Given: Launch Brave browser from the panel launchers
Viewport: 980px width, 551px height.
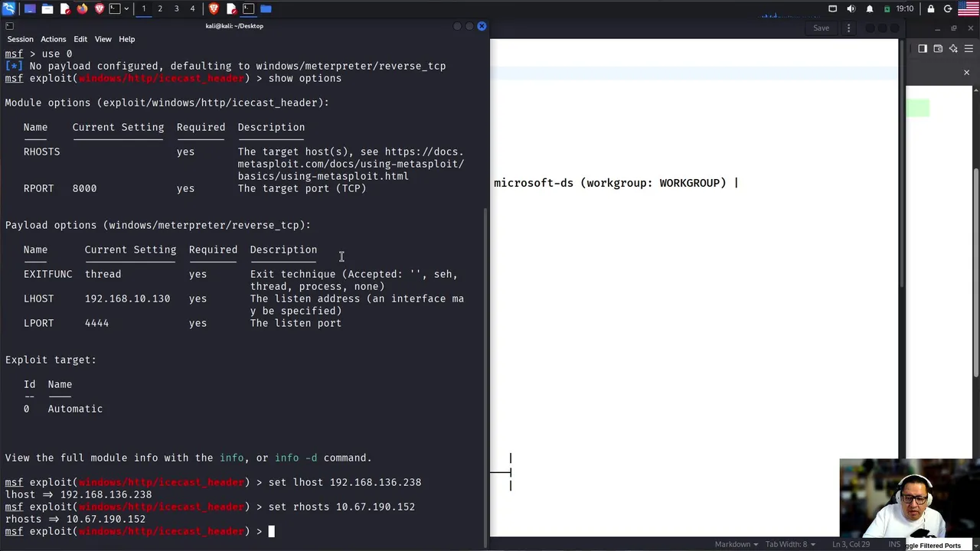Looking at the screenshot, I should pyautogui.click(x=100, y=8).
